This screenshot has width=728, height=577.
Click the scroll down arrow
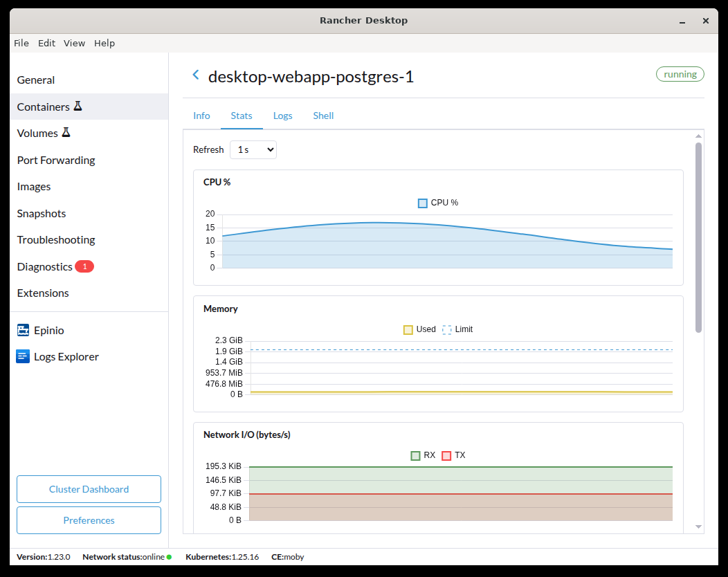pos(698,527)
